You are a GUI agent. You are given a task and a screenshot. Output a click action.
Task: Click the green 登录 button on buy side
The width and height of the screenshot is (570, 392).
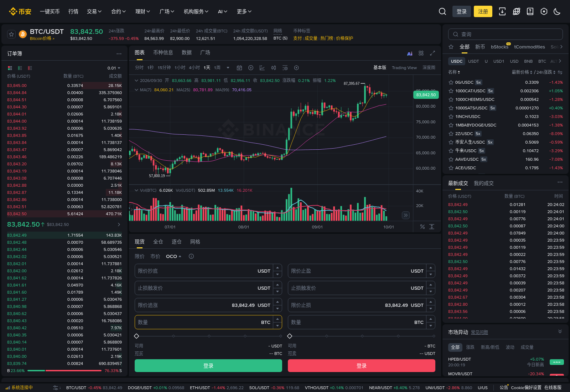click(208, 366)
